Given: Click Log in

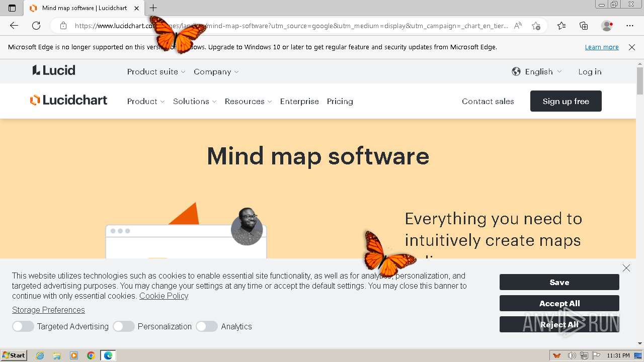Looking at the screenshot, I should (x=590, y=72).
